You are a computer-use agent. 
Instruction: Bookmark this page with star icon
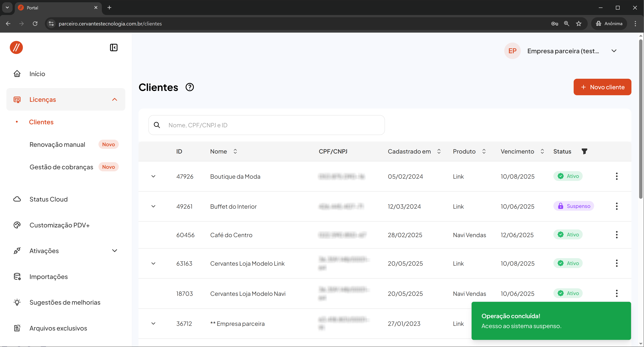pyautogui.click(x=579, y=23)
